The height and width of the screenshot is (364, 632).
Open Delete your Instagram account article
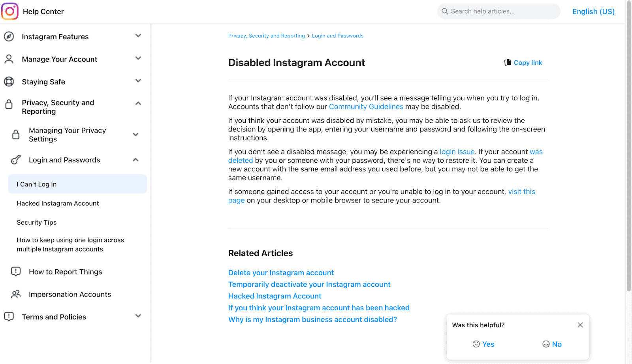(x=281, y=272)
